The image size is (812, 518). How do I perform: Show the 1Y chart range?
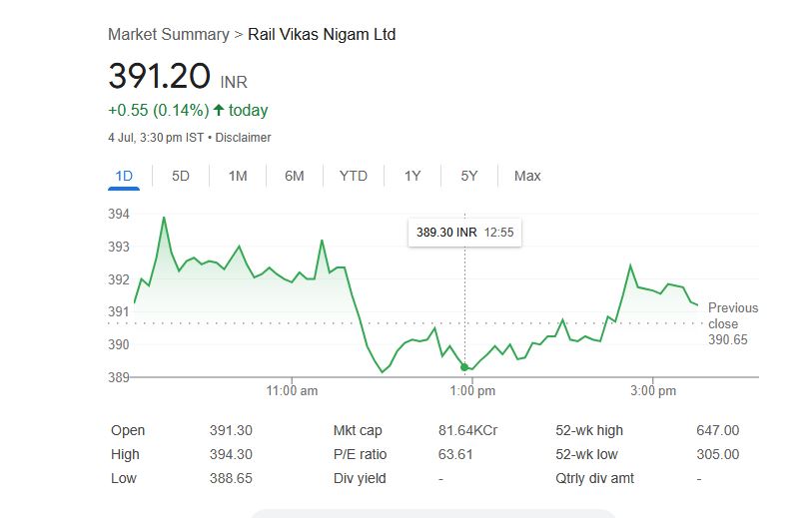click(x=412, y=176)
